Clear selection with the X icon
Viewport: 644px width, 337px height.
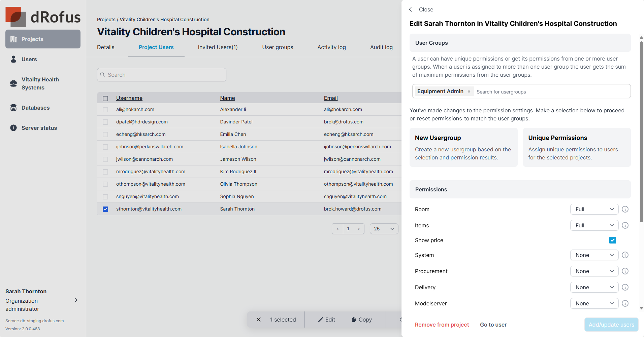click(x=259, y=320)
